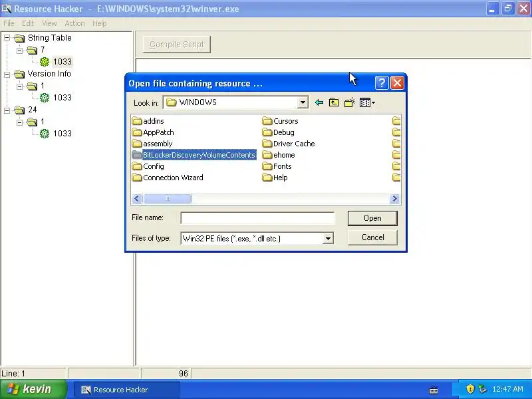Select the assembly folder
Image resolution: width=532 pixels, height=399 pixels.
tap(152, 144)
